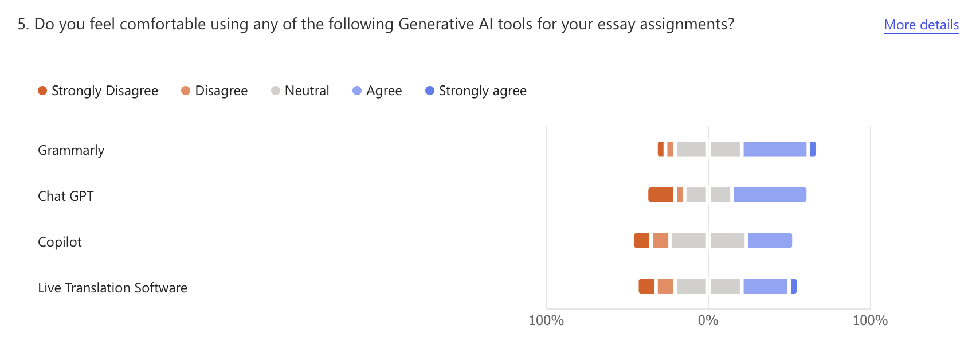The width and height of the screenshot is (980, 352).
Task: Open the More details link
Action: coord(921,25)
